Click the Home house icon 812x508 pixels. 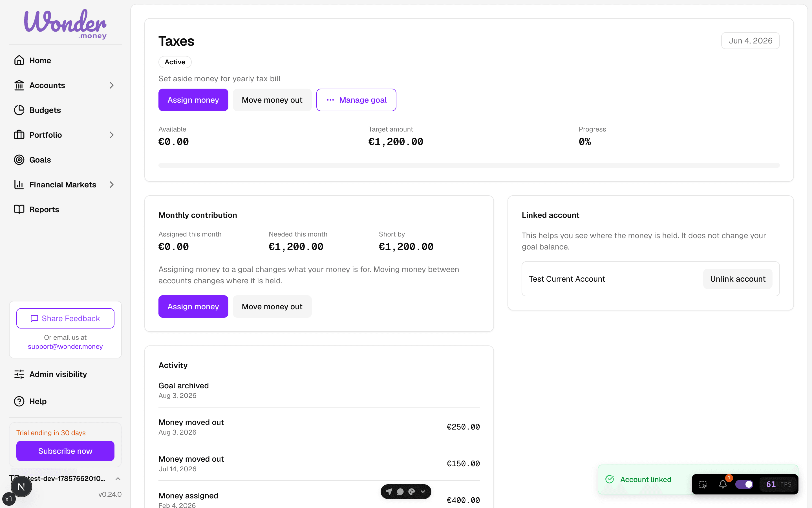click(x=19, y=60)
